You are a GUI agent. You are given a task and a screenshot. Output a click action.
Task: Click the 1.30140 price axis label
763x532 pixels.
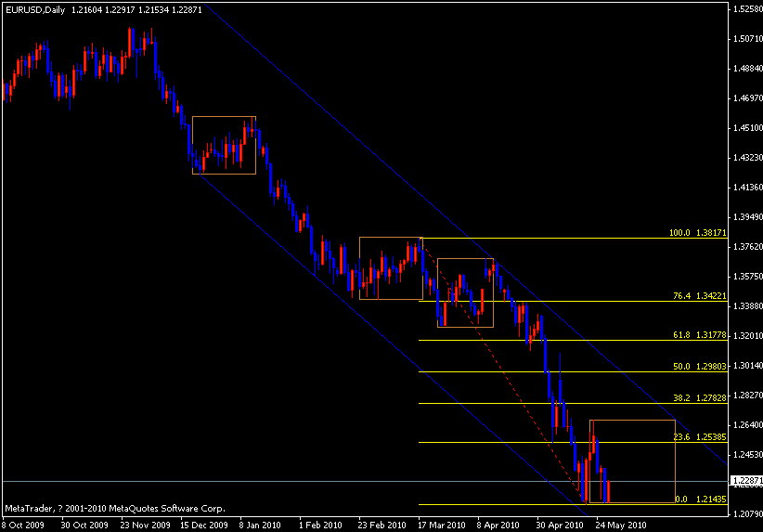[748, 366]
